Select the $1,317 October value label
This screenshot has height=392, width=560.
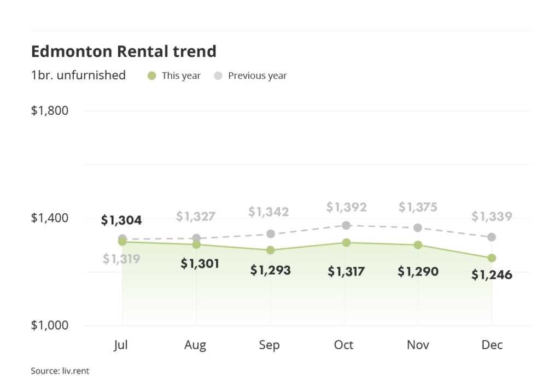[x=346, y=271]
